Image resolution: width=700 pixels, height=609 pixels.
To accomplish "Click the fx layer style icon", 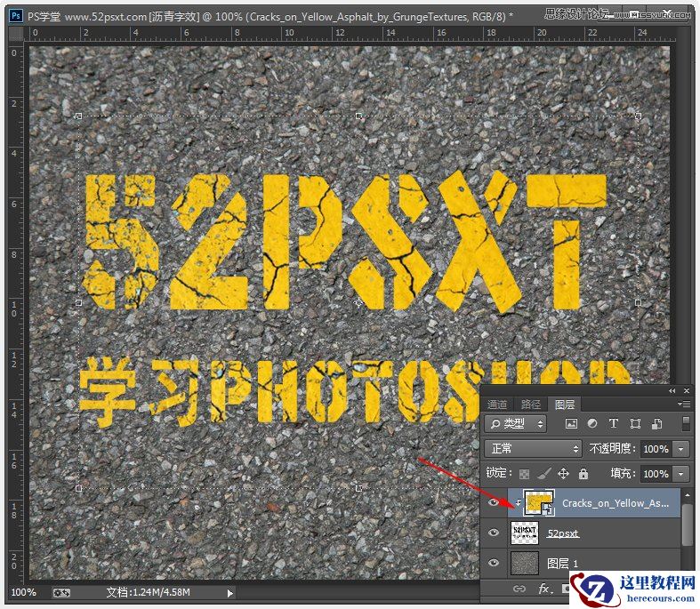I will [x=544, y=589].
